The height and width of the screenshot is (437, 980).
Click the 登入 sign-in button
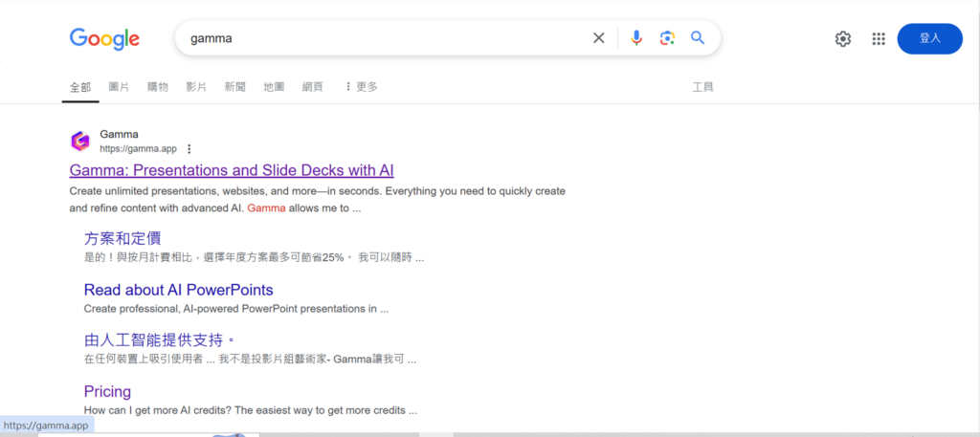click(x=929, y=39)
